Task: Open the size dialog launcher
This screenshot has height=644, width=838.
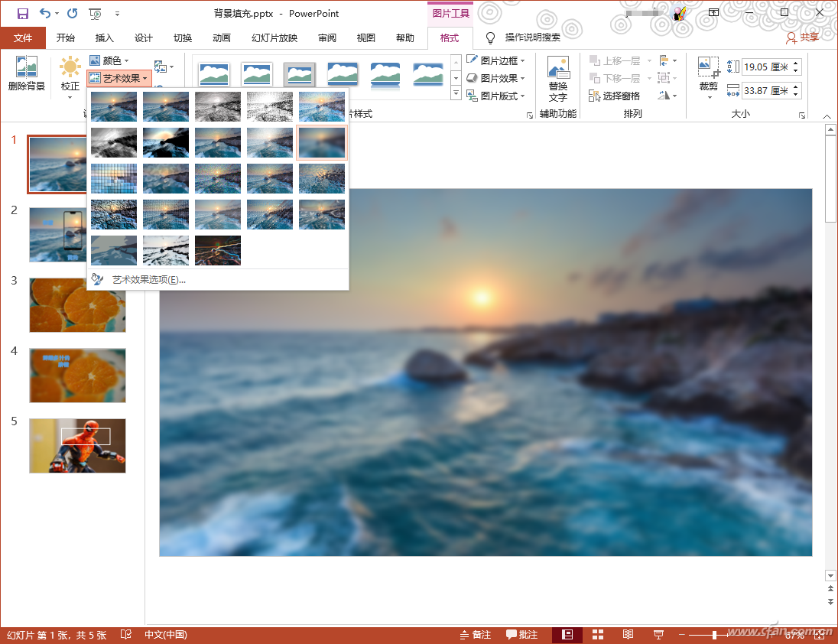Action: click(x=801, y=115)
